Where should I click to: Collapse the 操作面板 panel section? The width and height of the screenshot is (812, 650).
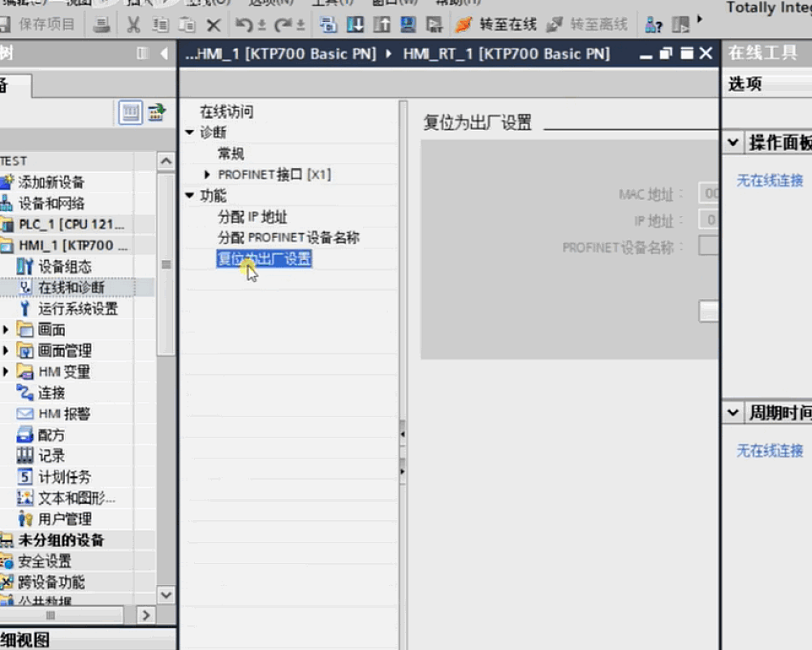[733, 143]
